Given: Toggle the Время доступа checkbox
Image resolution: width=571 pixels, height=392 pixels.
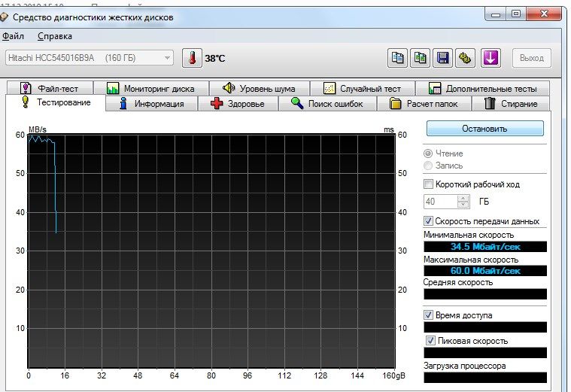Looking at the screenshot, I should point(429,315).
